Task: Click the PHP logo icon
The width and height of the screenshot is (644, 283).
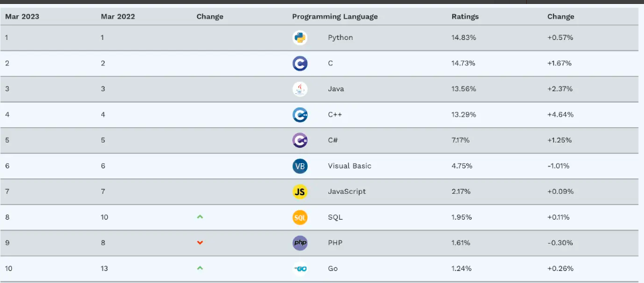Action: click(300, 243)
